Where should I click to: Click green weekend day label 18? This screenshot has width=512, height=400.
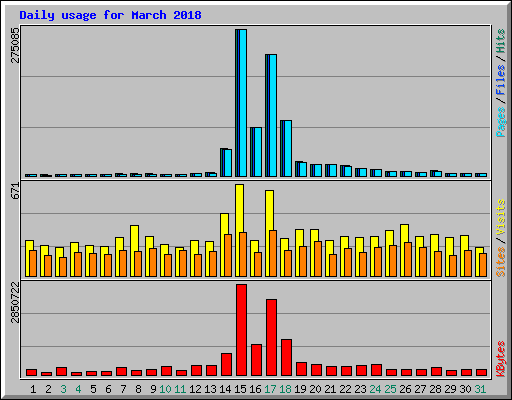click(x=285, y=389)
